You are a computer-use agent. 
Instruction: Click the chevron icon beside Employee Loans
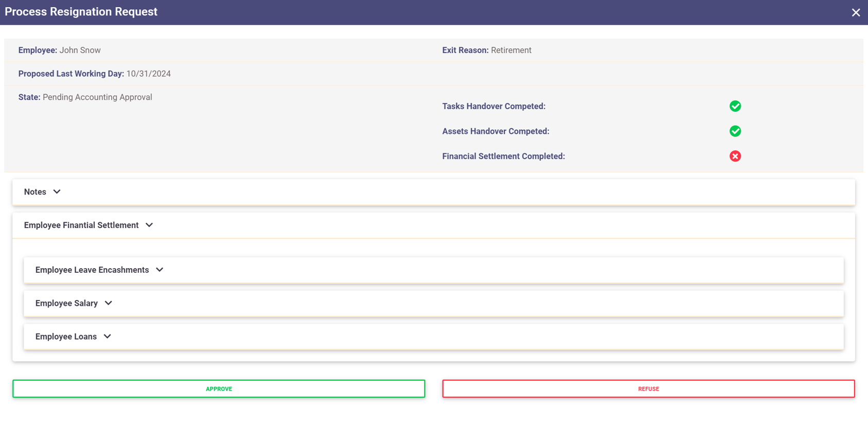(x=108, y=337)
